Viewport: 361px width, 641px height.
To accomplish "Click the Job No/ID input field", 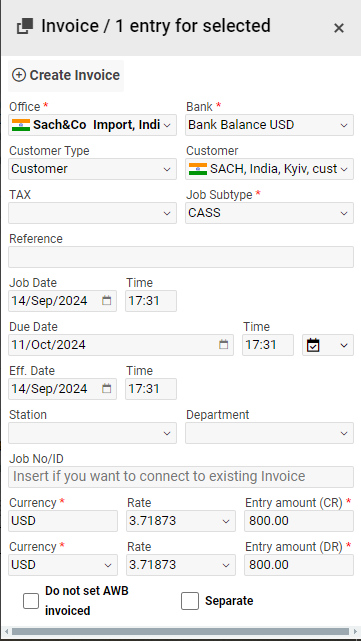I will (x=181, y=477).
